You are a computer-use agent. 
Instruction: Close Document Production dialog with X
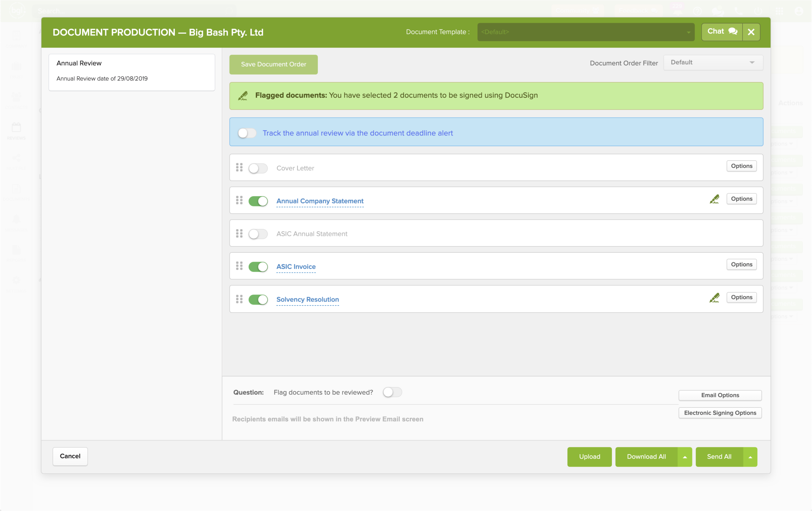pos(751,32)
